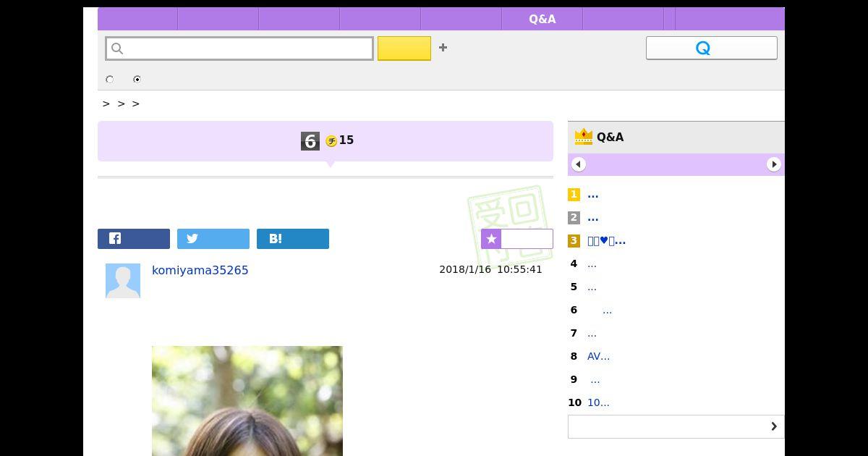Image resolution: width=868 pixels, height=456 pixels.
Task: Open ranking item 3 with heart symbol
Action: point(607,241)
